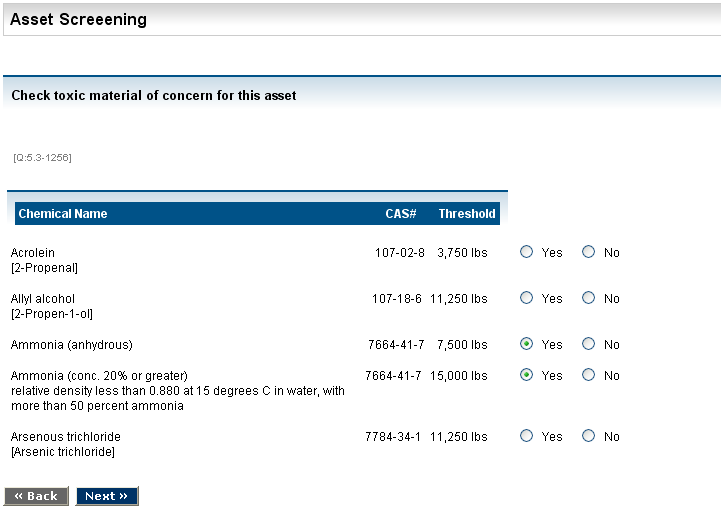Choose No for Allyl alcohol
This screenshot has width=721, height=519.
pos(588,298)
